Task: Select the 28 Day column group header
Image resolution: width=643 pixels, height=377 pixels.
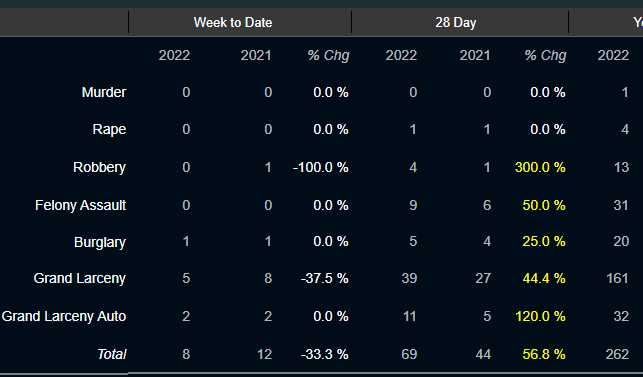Action: coord(456,22)
